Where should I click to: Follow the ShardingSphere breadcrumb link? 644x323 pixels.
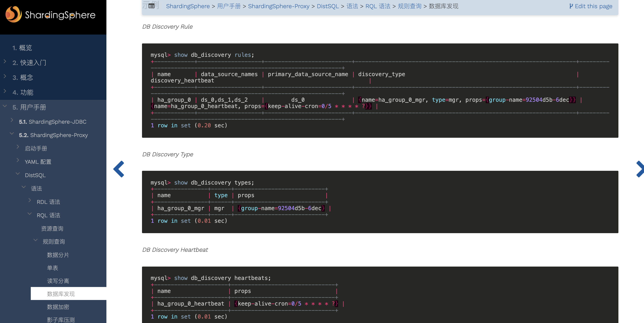pos(188,6)
